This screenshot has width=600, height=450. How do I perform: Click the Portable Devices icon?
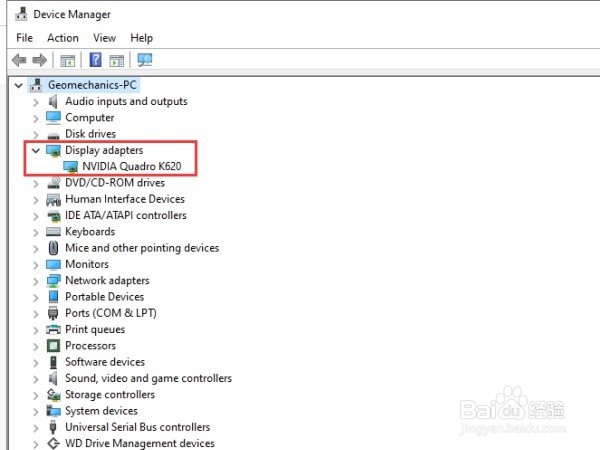(x=53, y=297)
